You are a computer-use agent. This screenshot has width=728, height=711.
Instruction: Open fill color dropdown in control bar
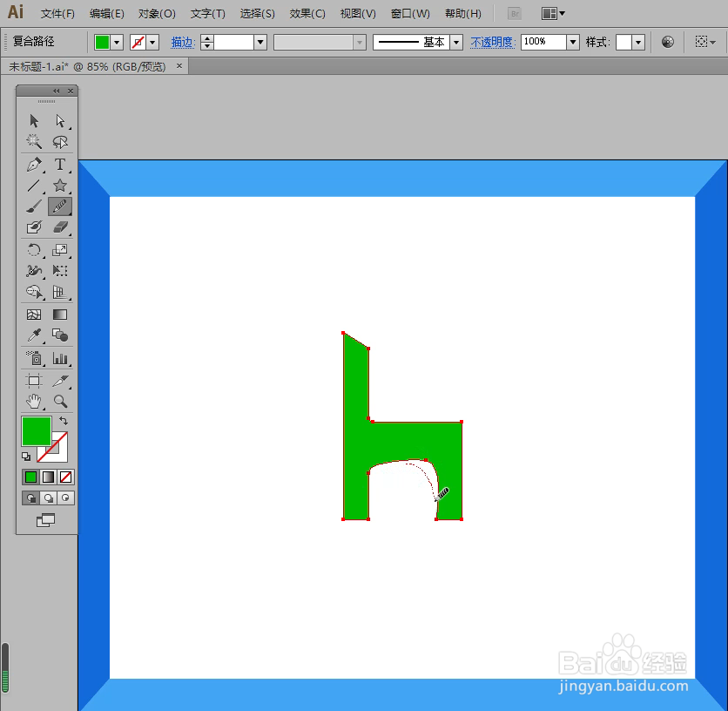pos(117,43)
